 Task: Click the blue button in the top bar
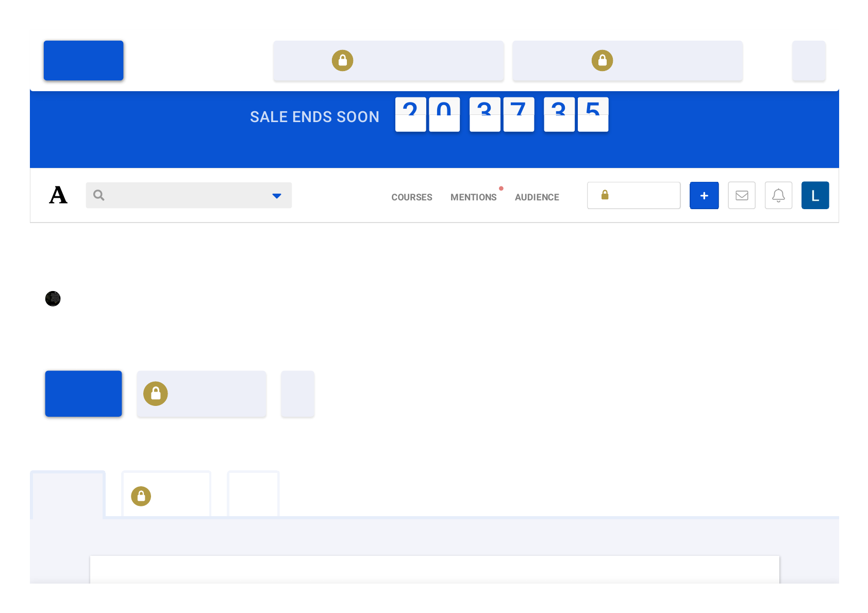84,60
